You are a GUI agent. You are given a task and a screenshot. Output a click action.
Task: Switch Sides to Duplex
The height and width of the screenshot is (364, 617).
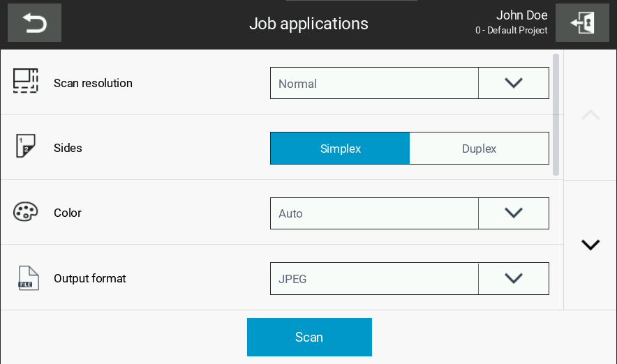[x=480, y=149]
